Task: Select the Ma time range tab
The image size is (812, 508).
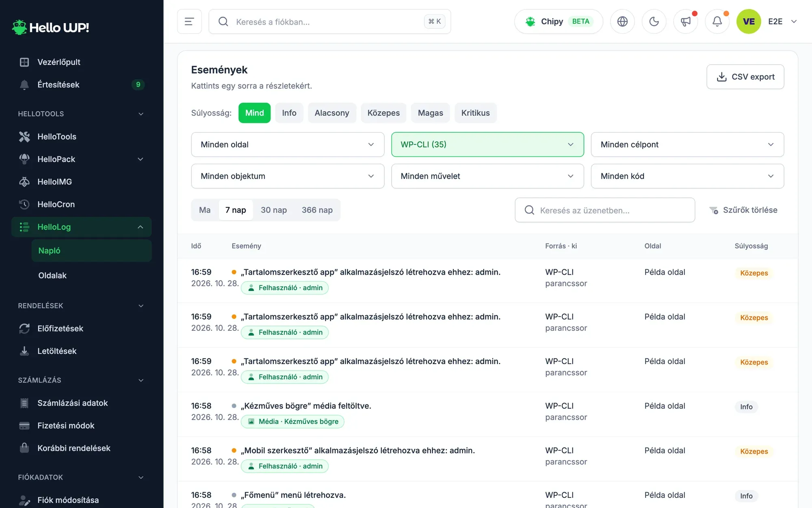Action: pos(205,210)
